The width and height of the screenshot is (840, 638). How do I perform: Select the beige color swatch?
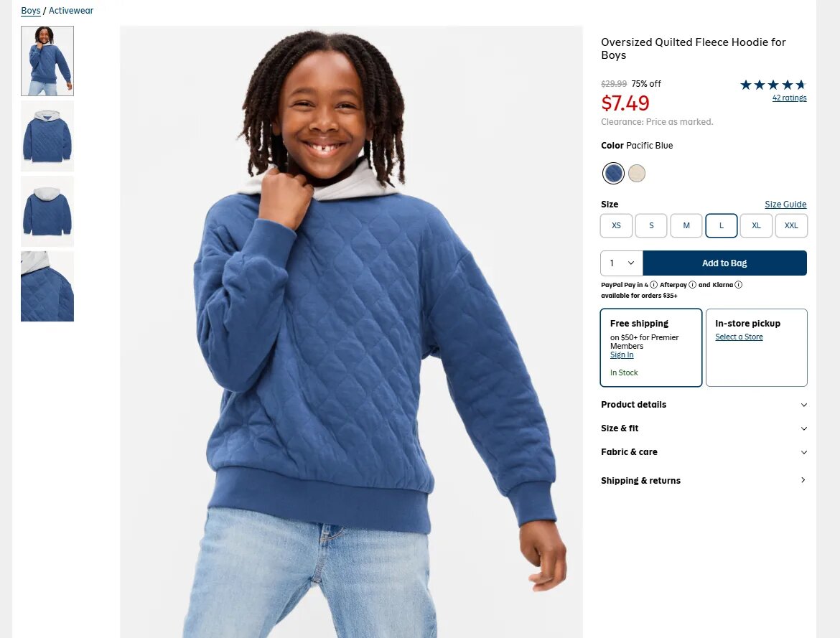(636, 173)
